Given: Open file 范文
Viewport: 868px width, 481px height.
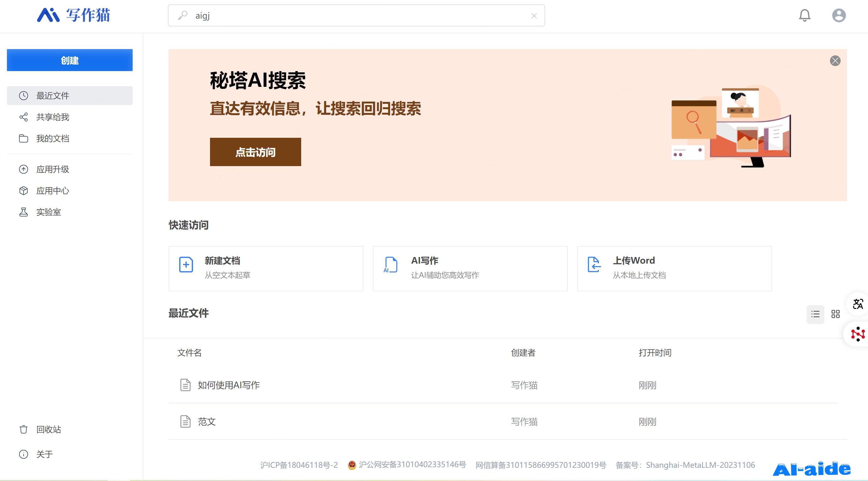Looking at the screenshot, I should [207, 421].
